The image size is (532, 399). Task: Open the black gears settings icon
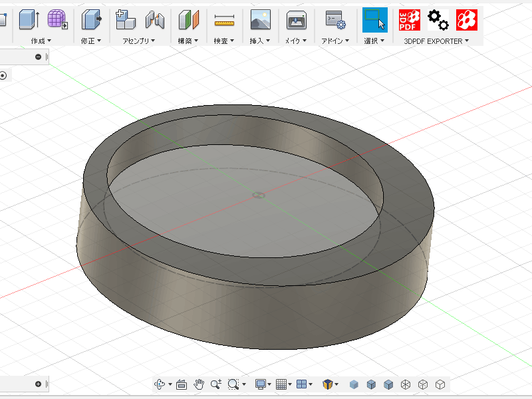pos(438,20)
